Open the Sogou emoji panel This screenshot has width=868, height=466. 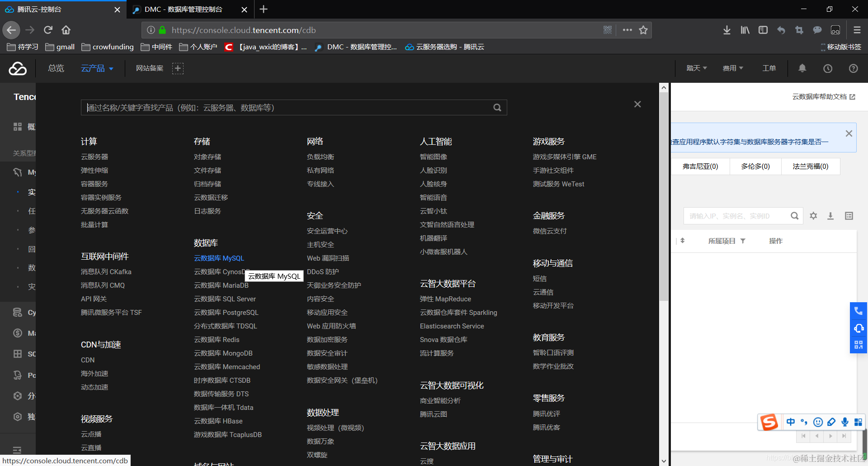tap(818, 422)
